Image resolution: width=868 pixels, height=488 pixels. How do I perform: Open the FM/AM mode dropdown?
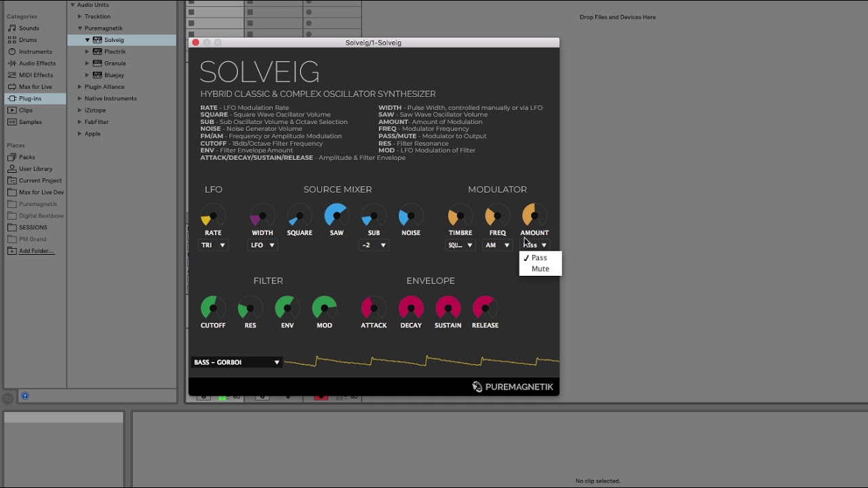coord(497,245)
